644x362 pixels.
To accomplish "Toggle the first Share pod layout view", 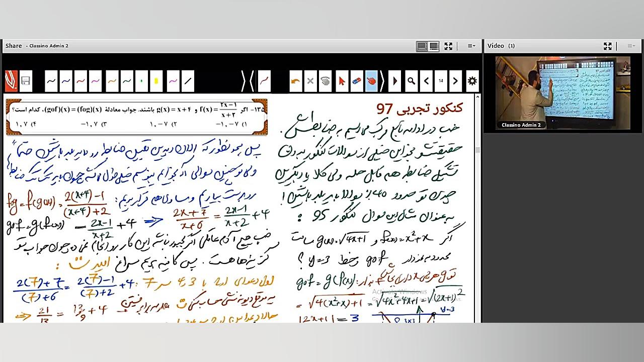I will pyautogui.click(x=422, y=46).
